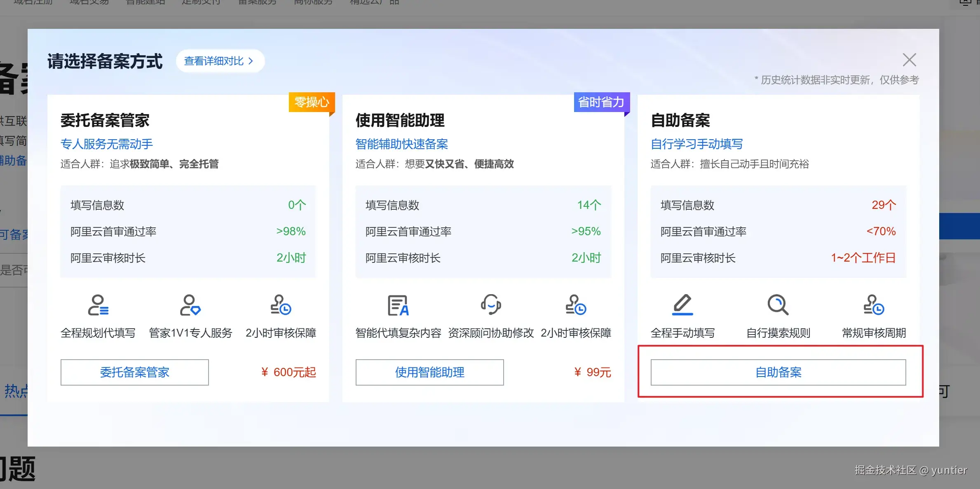Click the 常规审核周期 clock icon

tap(873, 306)
